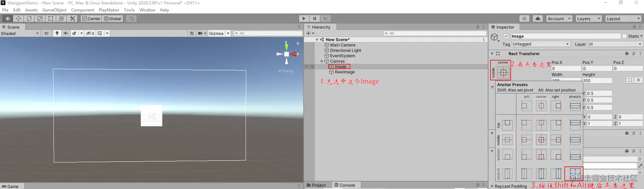Open the Component menu
The image size is (644, 189).
point(83,10)
